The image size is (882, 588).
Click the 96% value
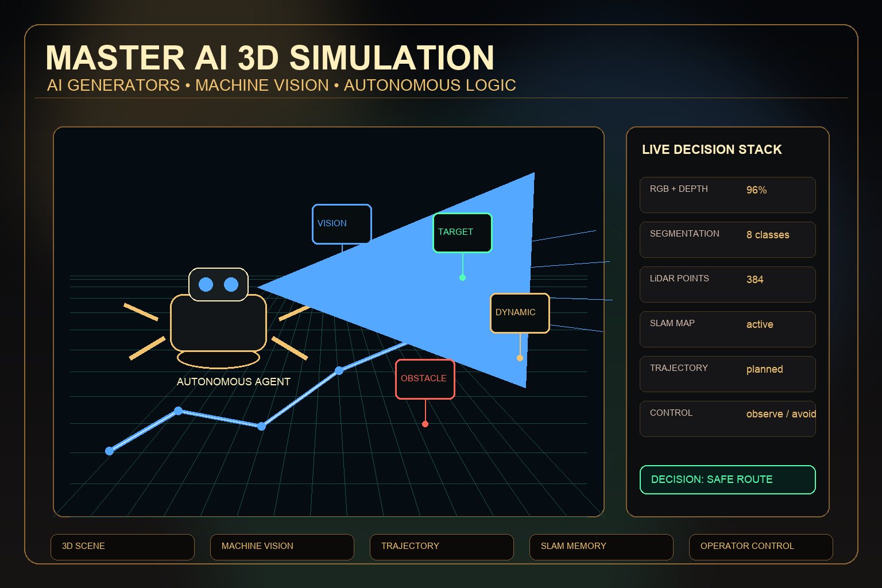(x=756, y=190)
